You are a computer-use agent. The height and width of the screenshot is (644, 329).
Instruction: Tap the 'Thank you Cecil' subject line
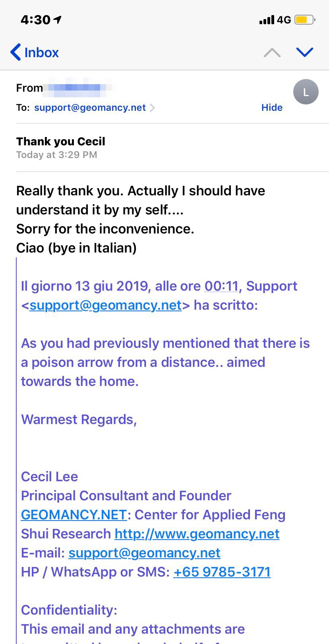pyautogui.click(x=61, y=141)
